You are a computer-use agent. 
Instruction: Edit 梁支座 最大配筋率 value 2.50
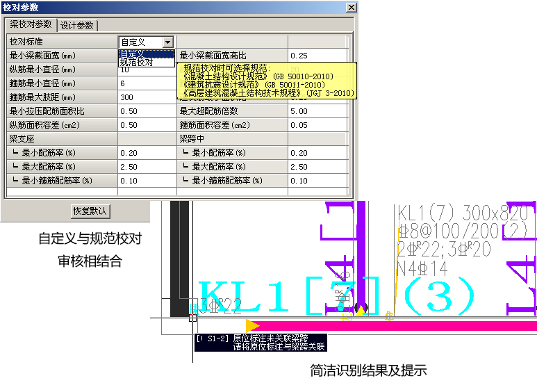[x=146, y=167]
